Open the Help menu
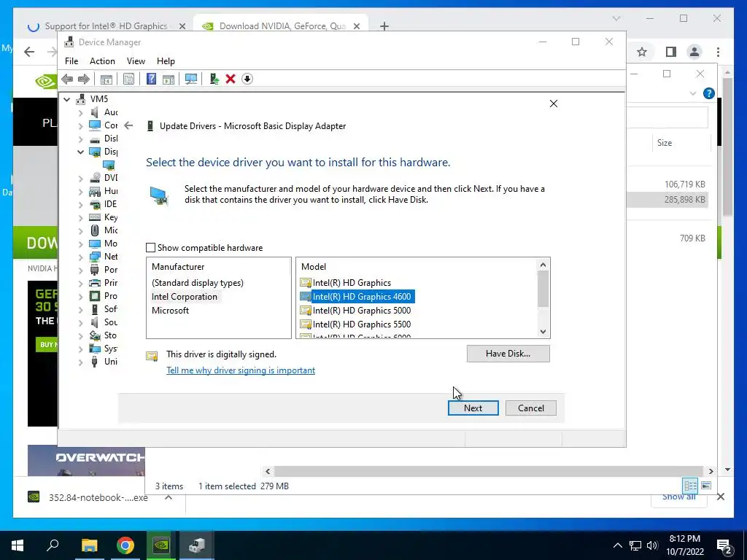This screenshot has width=747, height=560. (166, 61)
